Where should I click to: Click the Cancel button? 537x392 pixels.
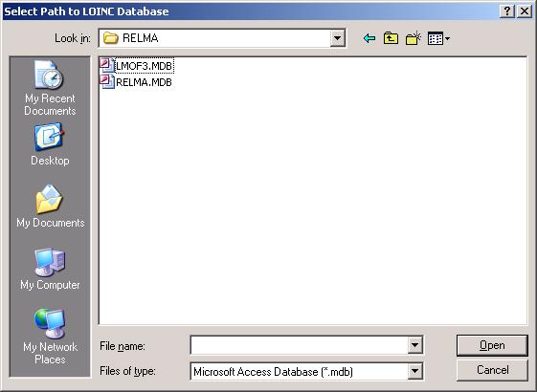(x=492, y=370)
